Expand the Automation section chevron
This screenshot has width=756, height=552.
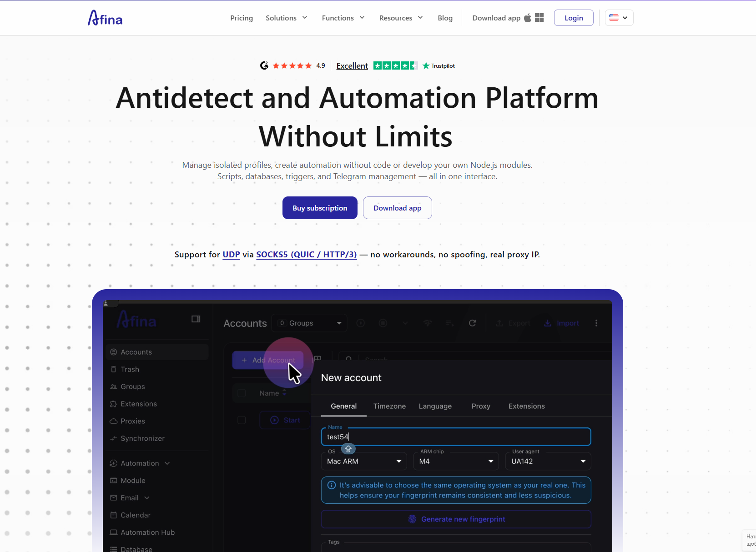pyautogui.click(x=167, y=463)
